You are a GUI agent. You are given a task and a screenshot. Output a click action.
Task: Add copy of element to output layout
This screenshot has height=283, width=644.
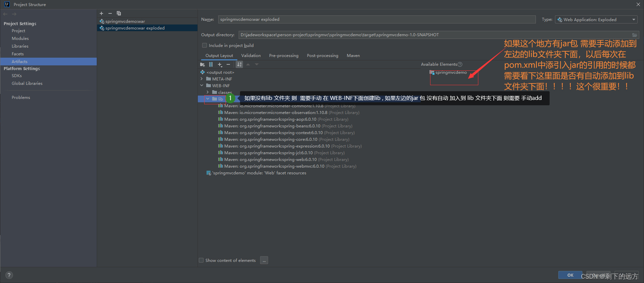coord(220,64)
